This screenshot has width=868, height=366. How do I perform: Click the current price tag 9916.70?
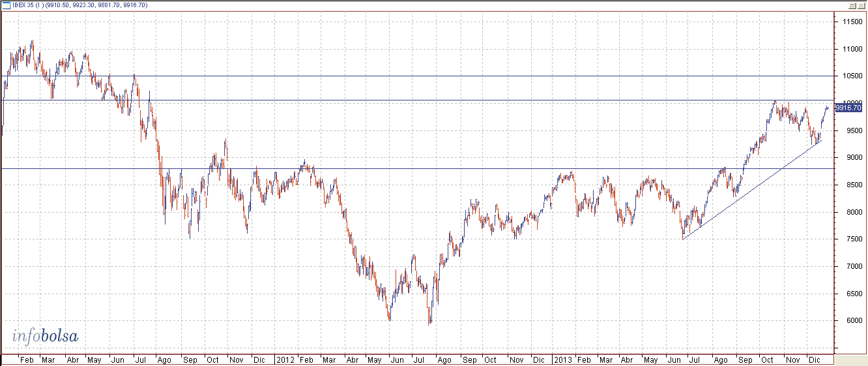click(848, 108)
